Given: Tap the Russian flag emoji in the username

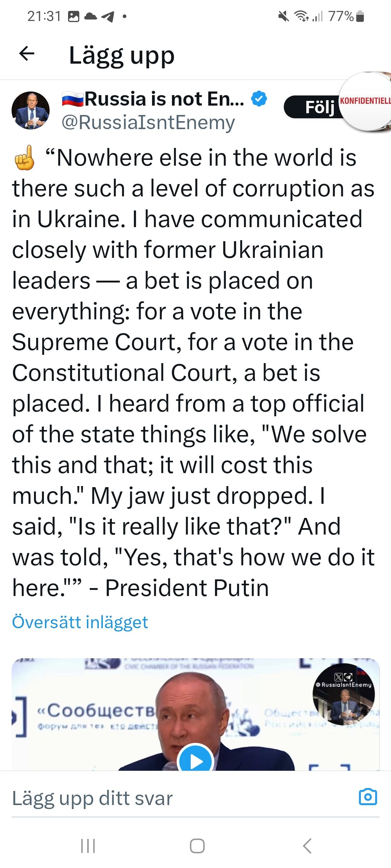Looking at the screenshot, I should (x=72, y=98).
